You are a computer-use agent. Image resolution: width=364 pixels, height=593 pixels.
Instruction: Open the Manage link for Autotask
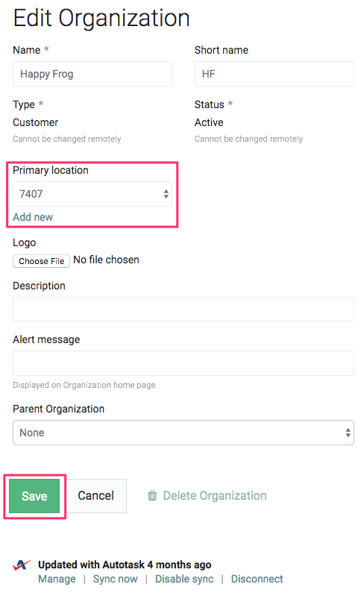[57, 579]
